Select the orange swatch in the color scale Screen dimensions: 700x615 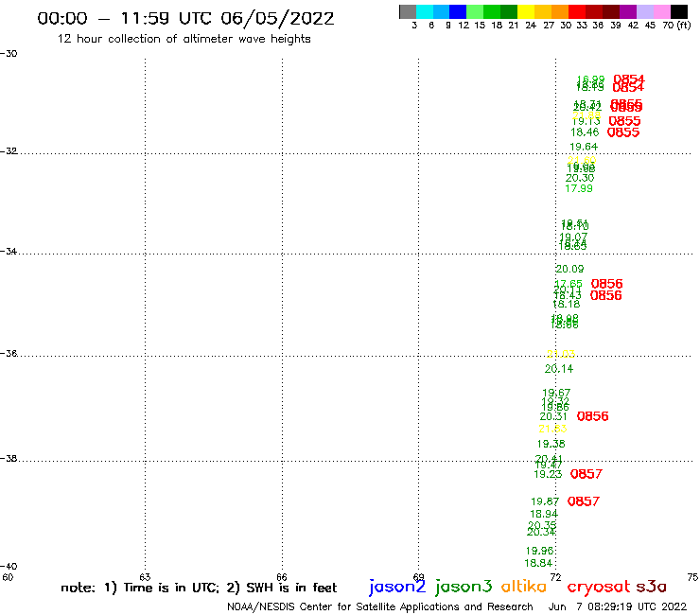[x=560, y=11]
